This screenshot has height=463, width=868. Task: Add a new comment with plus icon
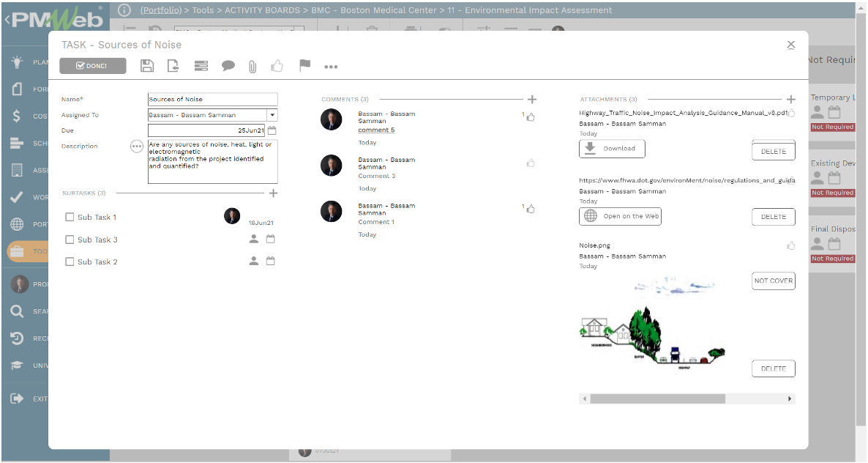pyautogui.click(x=532, y=100)
